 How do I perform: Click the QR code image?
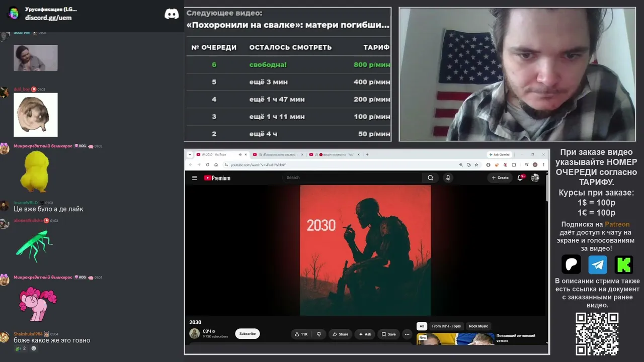coord(597,334)
